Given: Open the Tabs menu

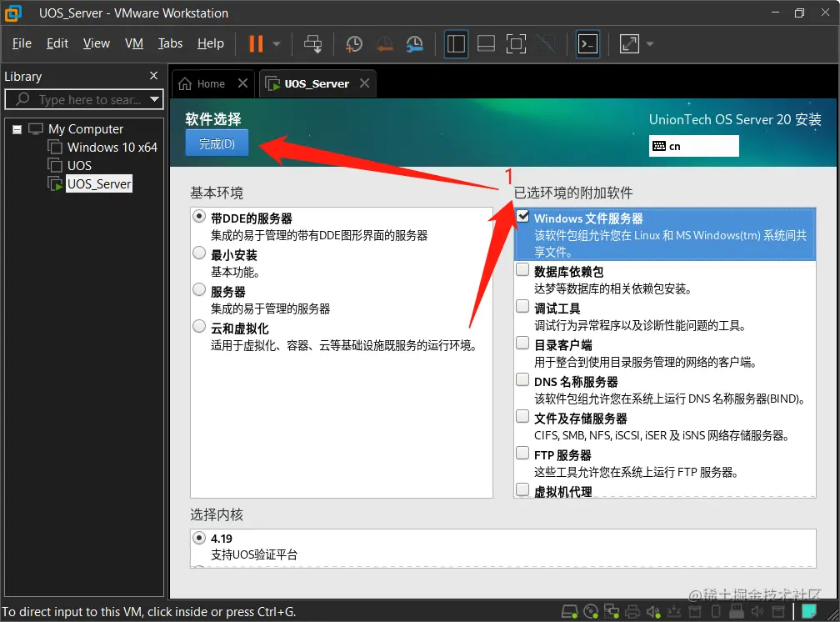Looking at the screenshot, I should coord(170,43).
